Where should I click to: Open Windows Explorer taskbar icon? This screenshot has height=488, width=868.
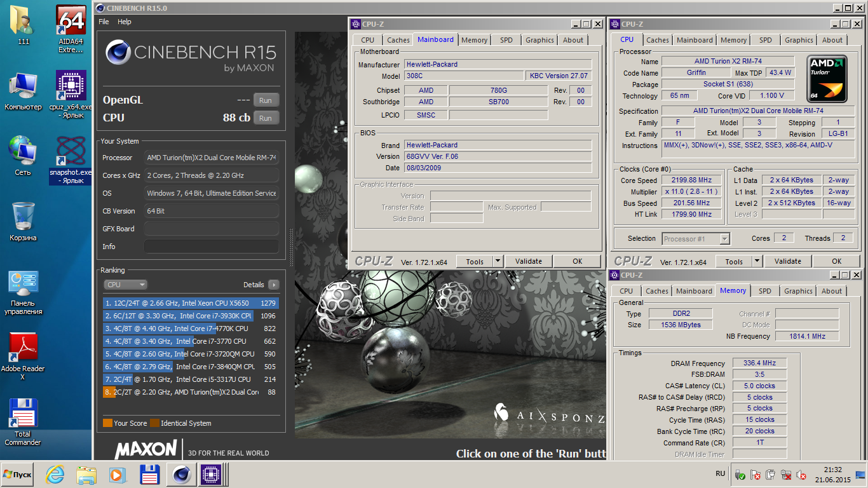tap(86, 474)
